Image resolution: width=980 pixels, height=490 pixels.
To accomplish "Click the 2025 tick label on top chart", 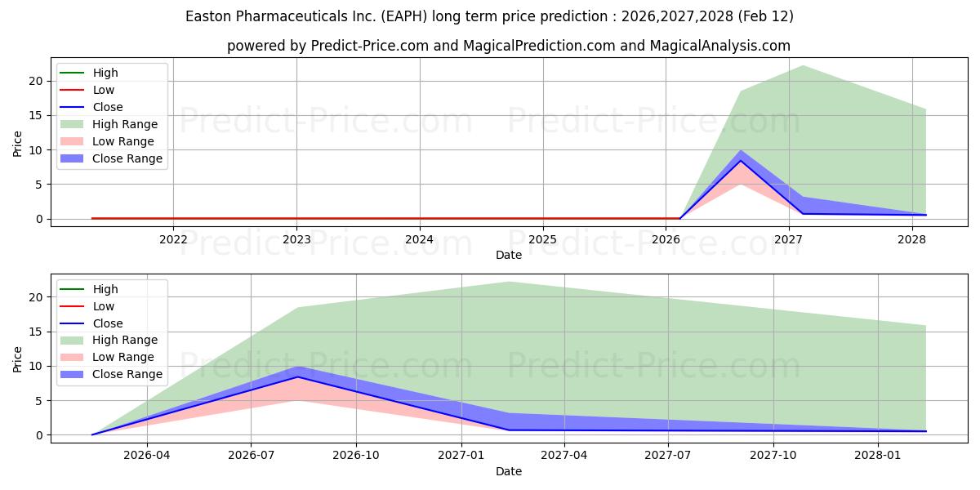I will pyautogui.click(x=542, y=239).
